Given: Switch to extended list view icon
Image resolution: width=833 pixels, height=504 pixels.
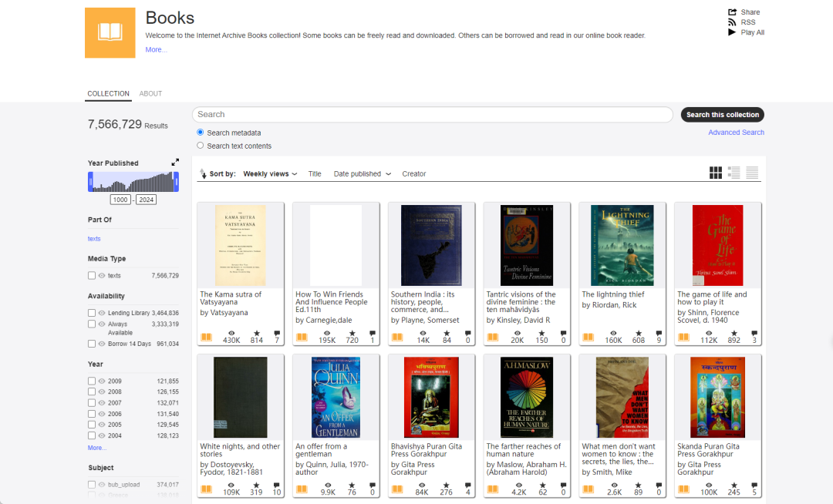Looking at the screenshot, I should coord(734,173).
